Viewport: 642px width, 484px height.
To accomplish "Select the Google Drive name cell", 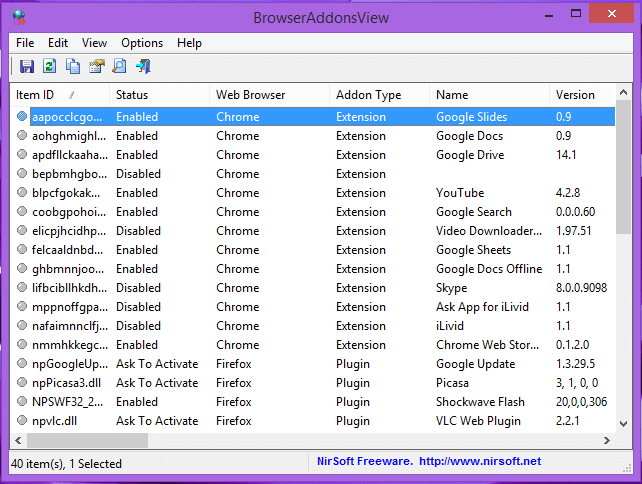I will point(470,155).
